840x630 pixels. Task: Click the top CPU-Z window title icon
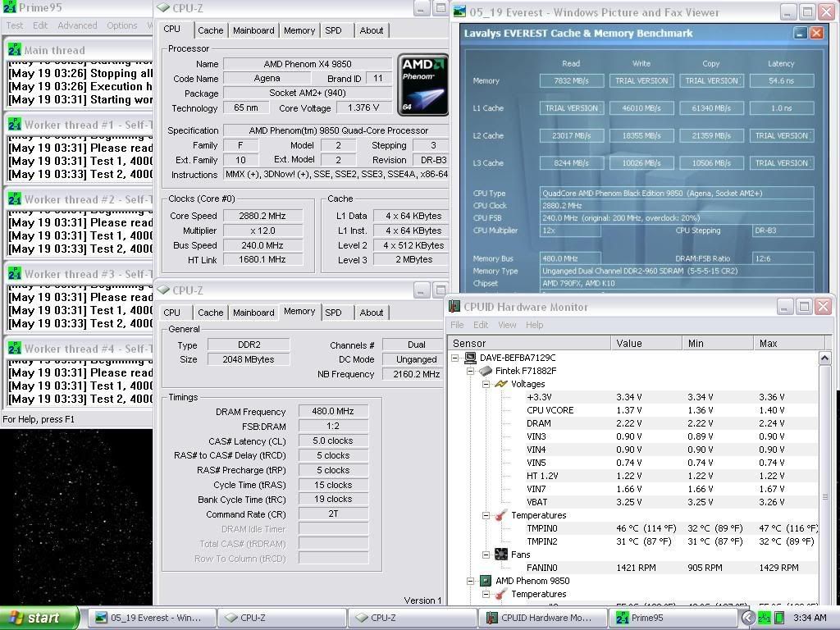(x=163, y=7)
